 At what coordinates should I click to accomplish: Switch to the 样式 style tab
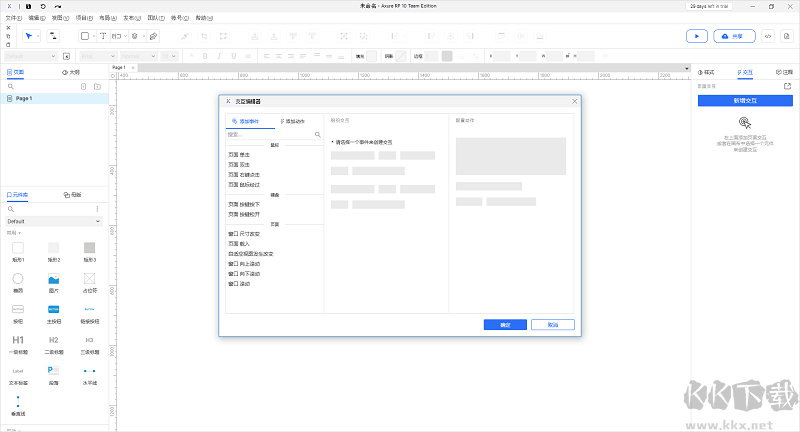pyautogui.click(x=708, y=73)
